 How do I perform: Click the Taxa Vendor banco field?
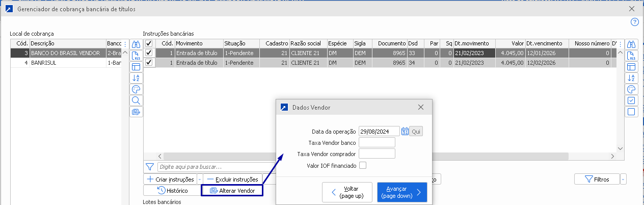(377, 142)
